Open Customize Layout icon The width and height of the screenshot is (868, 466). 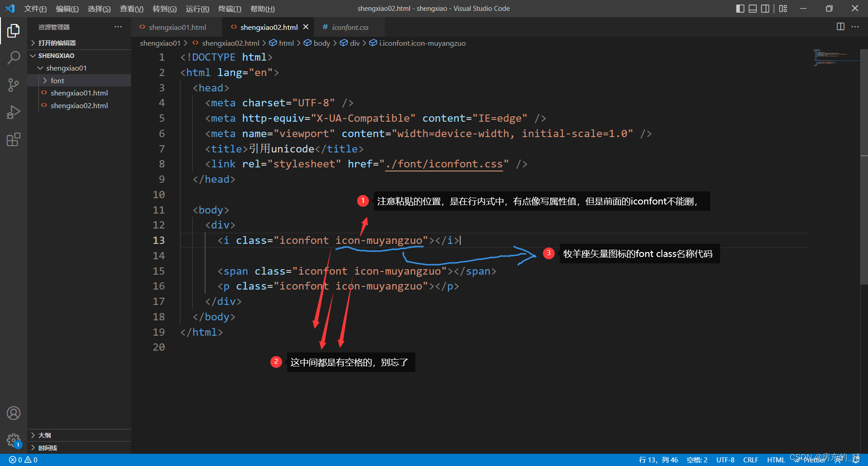point(783,9)
